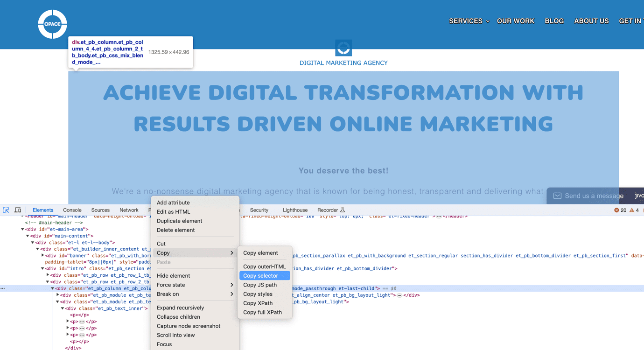Expand the div id="banner" node
This screenshot has width=644, height=350.
click(43, 256)
